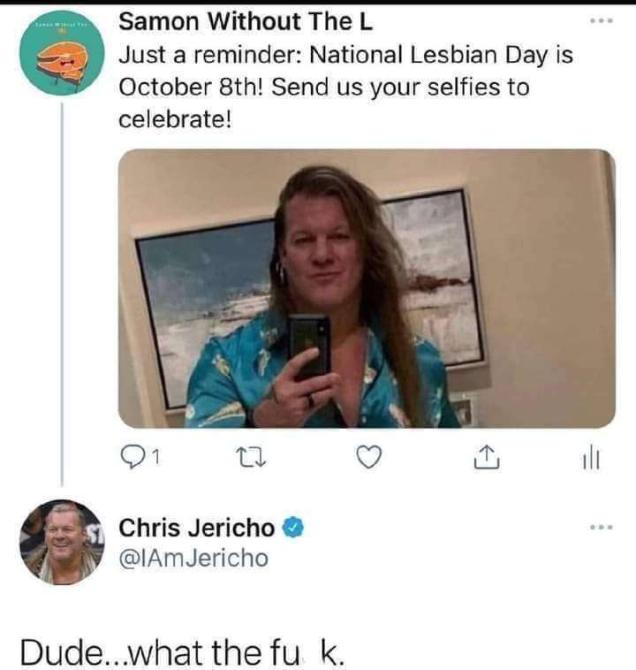Screen dimensions: 636x670
Task: Like the tweet with the heart icon
Action: 370,458
